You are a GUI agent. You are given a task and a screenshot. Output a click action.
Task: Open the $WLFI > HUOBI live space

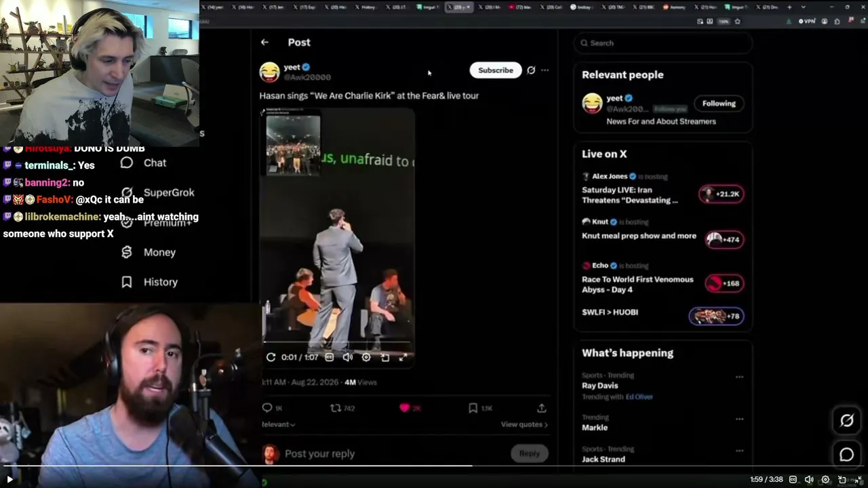pyautogui.click(x=610, y=312)
